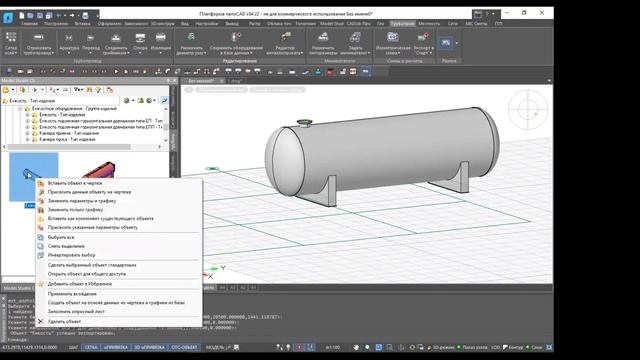
Task: Toggle the СЕТКА grid mode in status bar
Action: click(91, 347)
